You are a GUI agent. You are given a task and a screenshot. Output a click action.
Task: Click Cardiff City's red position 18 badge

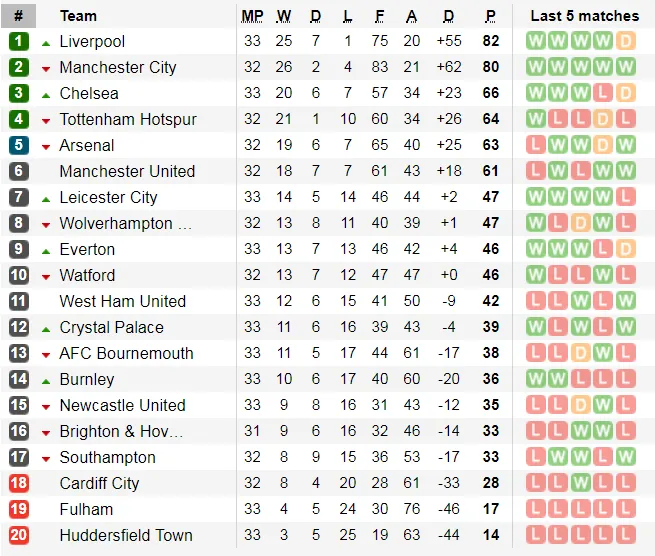coord(19,484)
